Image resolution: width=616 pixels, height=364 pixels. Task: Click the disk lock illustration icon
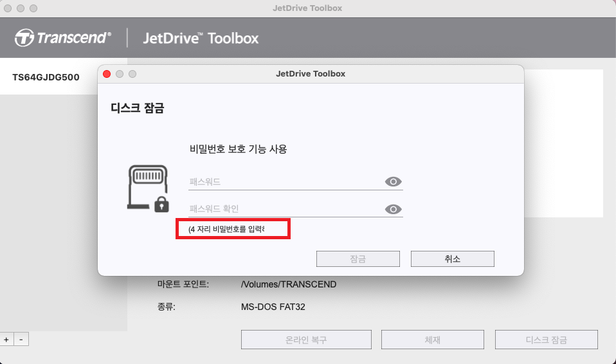pyautogui.click(x=148, y=188)
